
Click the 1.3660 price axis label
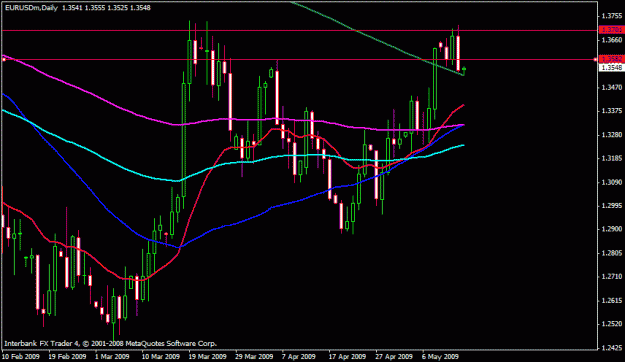(x=611, y=40)
